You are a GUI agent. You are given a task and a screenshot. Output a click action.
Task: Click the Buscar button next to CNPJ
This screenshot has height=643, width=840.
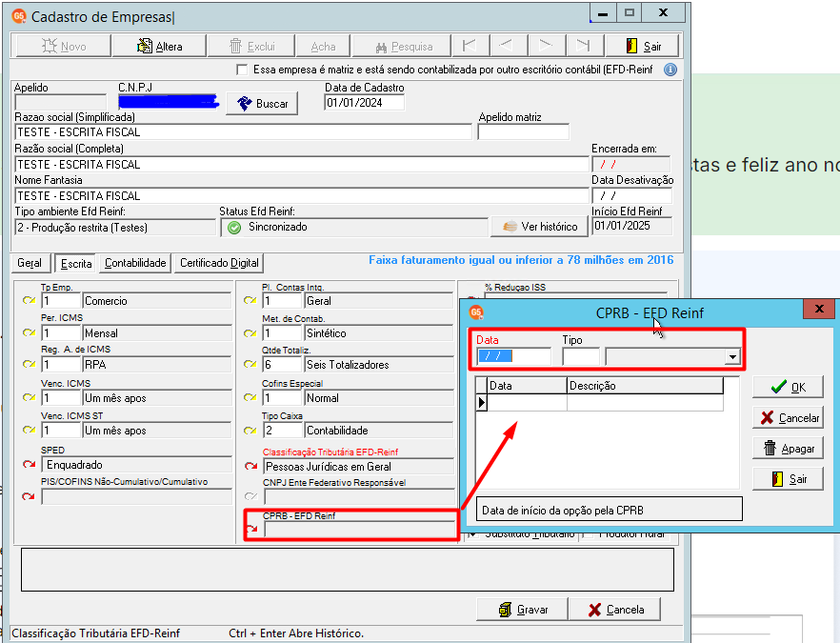coord(262,104)
